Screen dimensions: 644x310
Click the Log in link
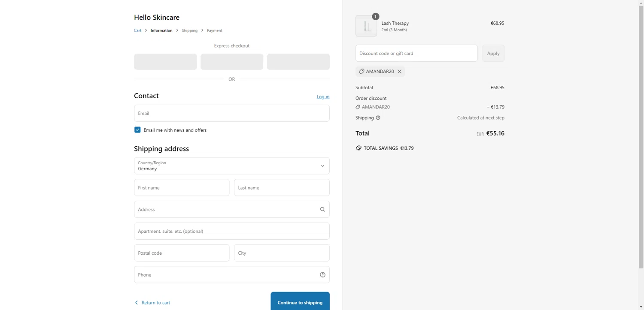(x=323, y=97)
